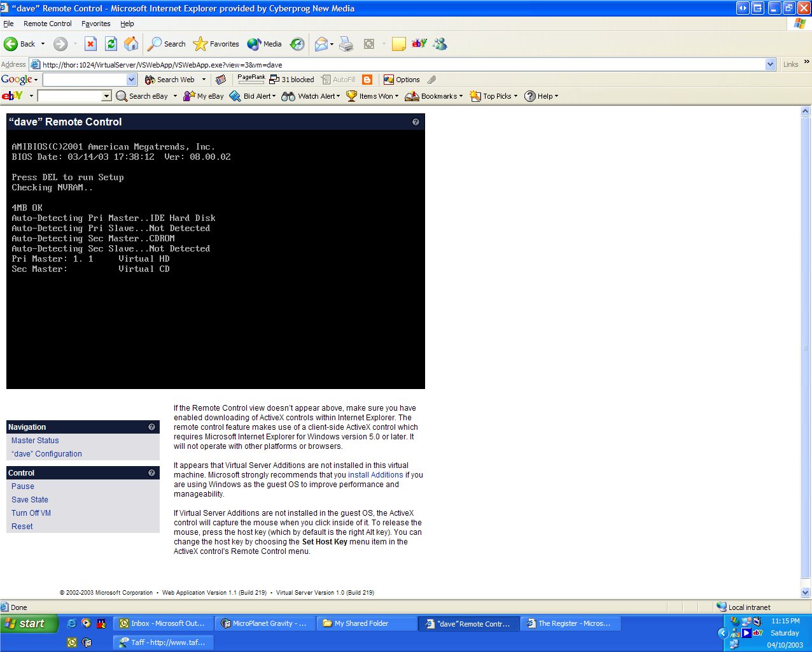Viewport: 812px width, 652px height.
Task: Open the Search pane in toolbar
Action: tap(167, 44)
